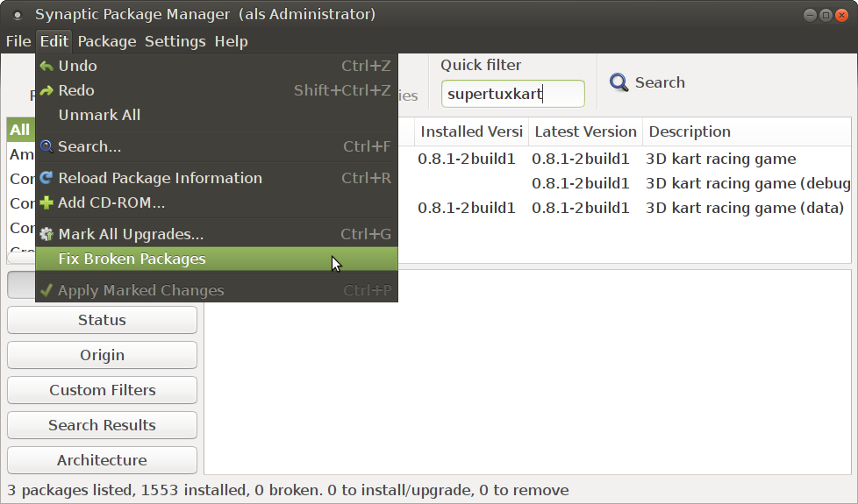The height and width of the screenshot is (504, 858).
Task: Click the green Undo arrow icon
Action: point(46,67)
